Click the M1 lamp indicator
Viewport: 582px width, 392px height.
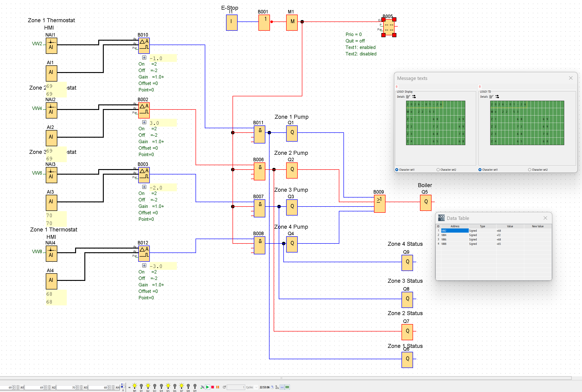[135, 386]
